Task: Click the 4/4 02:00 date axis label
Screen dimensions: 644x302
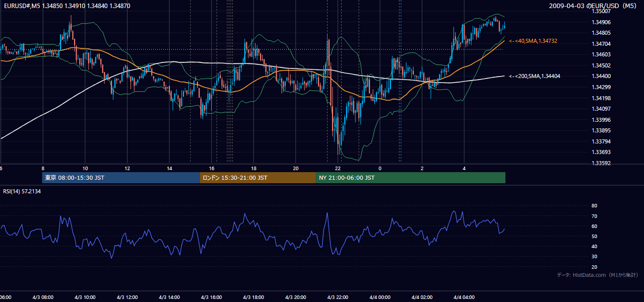Action: coord(422,297)
